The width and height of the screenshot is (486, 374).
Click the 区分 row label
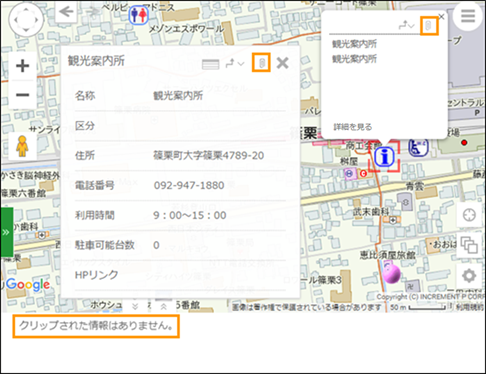point(85,126)
